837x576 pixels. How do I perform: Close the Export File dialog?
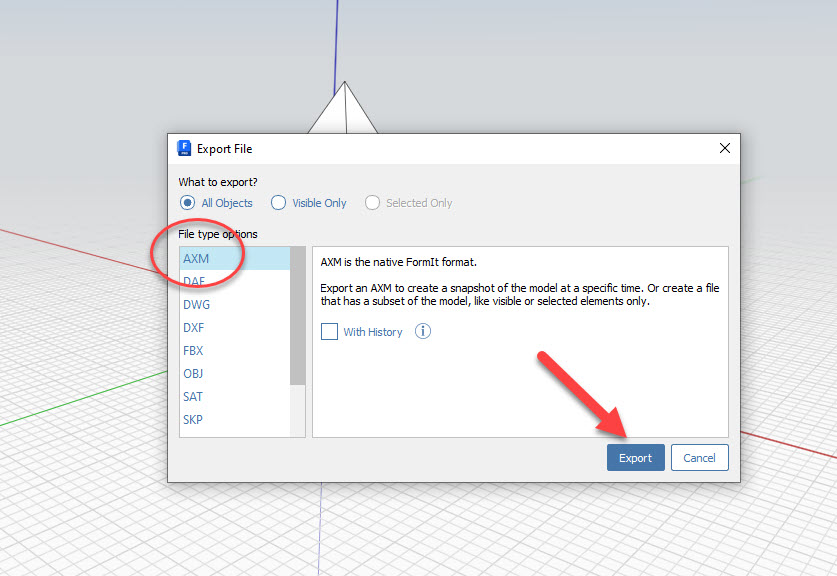click(724, 148)
